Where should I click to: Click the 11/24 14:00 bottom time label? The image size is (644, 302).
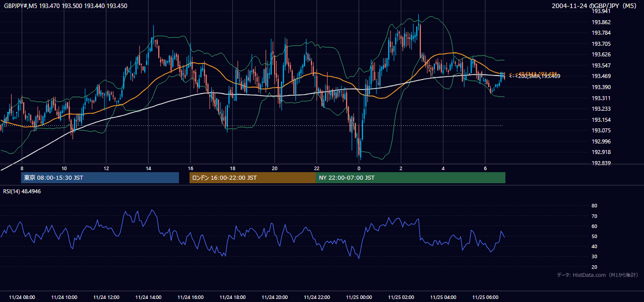148,297
